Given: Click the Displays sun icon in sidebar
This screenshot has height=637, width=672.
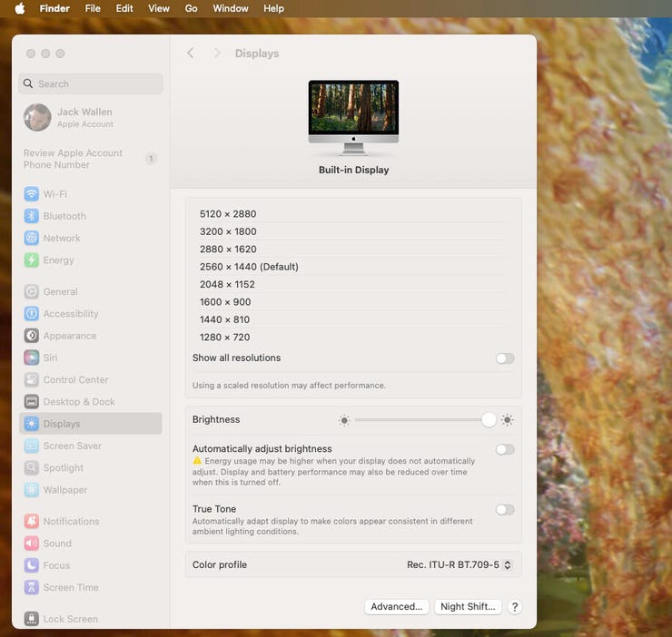Looking at the screenshot, I should [31, 424].
